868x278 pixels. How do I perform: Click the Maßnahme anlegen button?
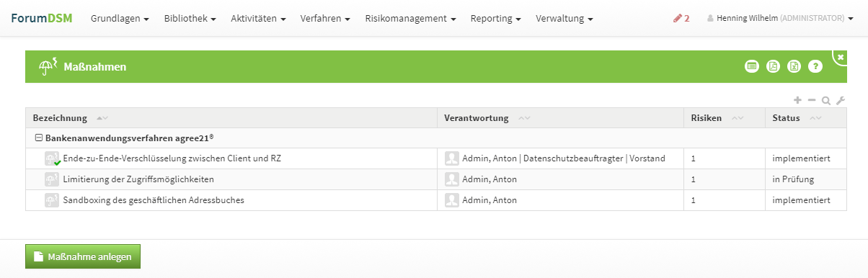pyautogui.click(x=83, y=256)
